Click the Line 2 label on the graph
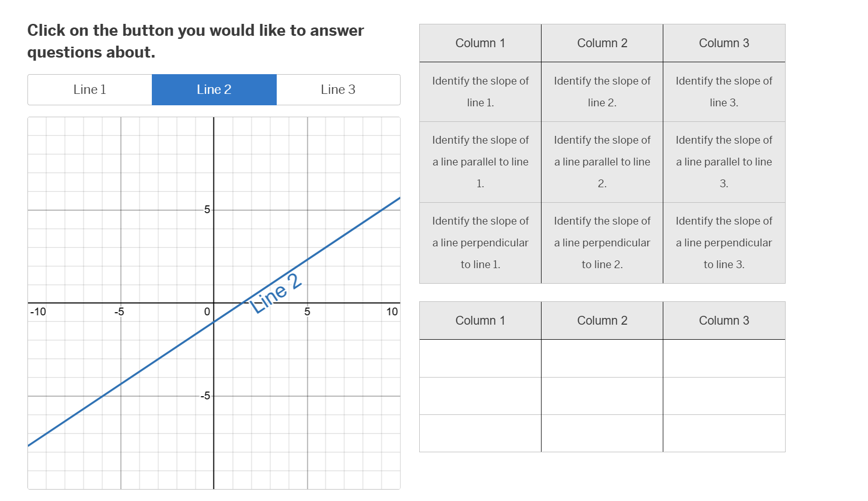Viewport: 868px width, 501px height. (x=276, y=290)
